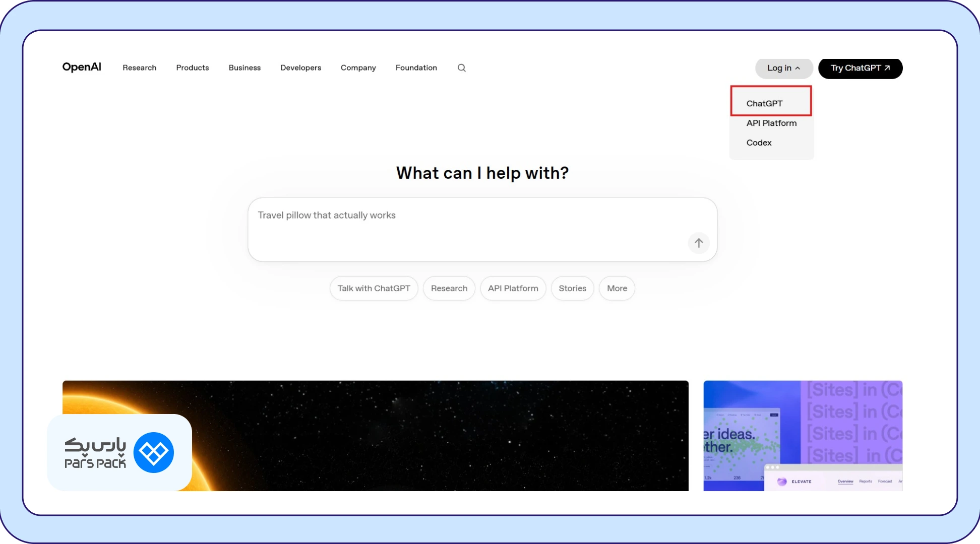The height and width of the screenshot is (544, 980).
Task: Open the Products navigation menu
Action: click(x=193, y=67)
